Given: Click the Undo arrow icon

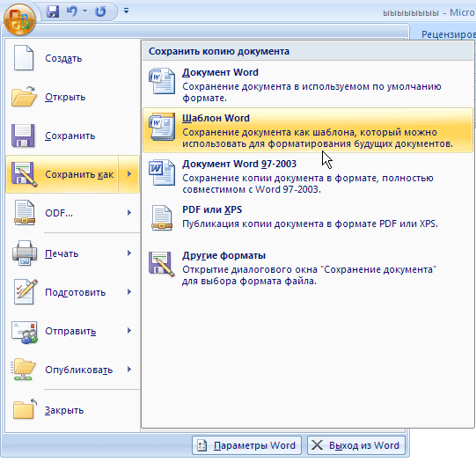Looking at the screenshot, I should (x=72, y=11).
